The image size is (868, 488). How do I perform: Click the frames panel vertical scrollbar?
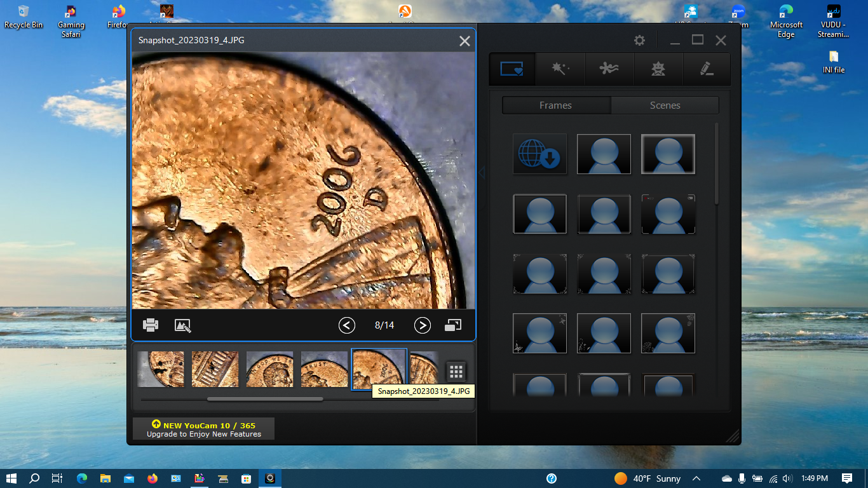[x=717, y=164]
